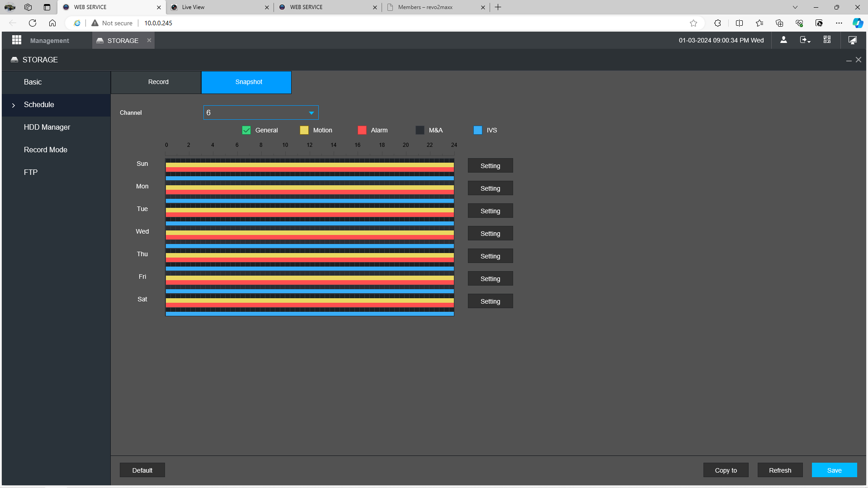Click the Not secure warning icon
This screenshot has height=488, width=868.
tap(95, 23)
